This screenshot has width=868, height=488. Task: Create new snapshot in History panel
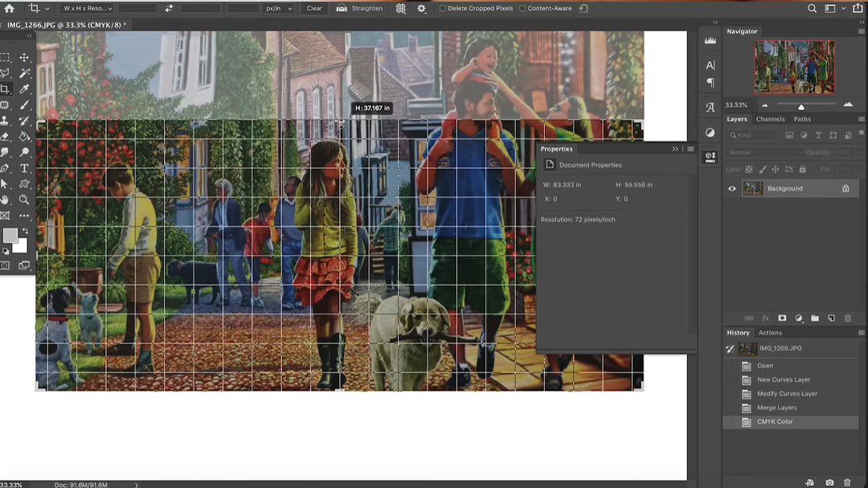[x=829, y=483]
